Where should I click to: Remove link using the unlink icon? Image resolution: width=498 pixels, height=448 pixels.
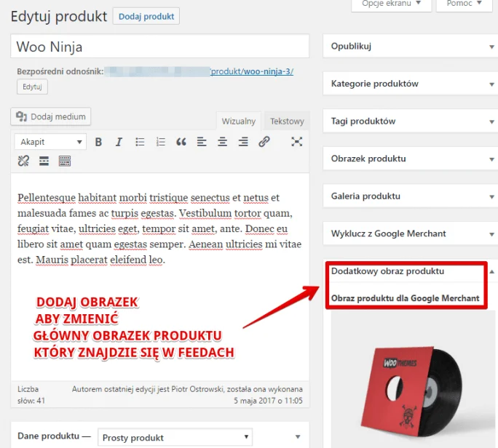click(x=23, y=161)
